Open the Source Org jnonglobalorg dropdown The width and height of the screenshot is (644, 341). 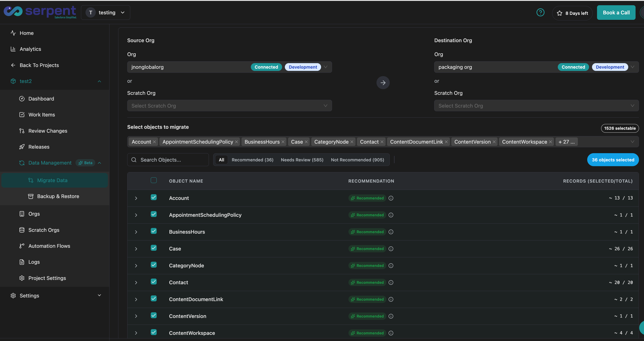pos(229,67)
